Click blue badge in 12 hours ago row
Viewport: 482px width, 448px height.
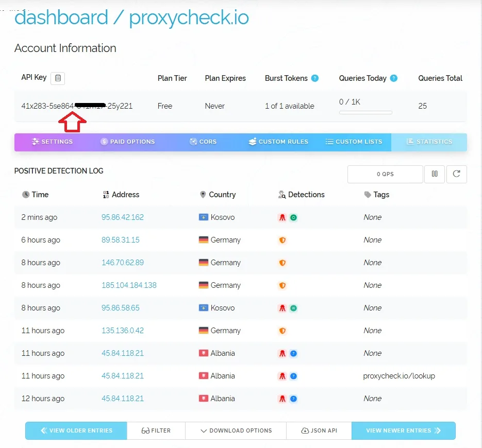point(293,399)
